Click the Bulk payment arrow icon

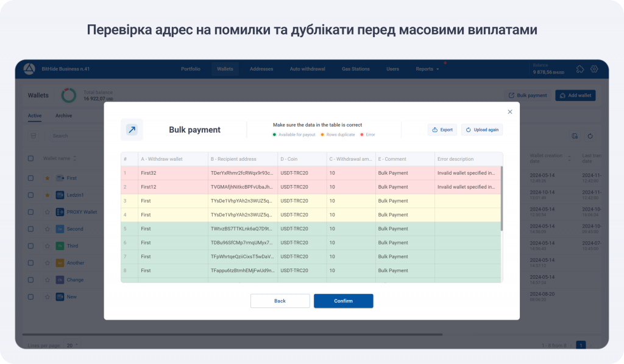132,130
